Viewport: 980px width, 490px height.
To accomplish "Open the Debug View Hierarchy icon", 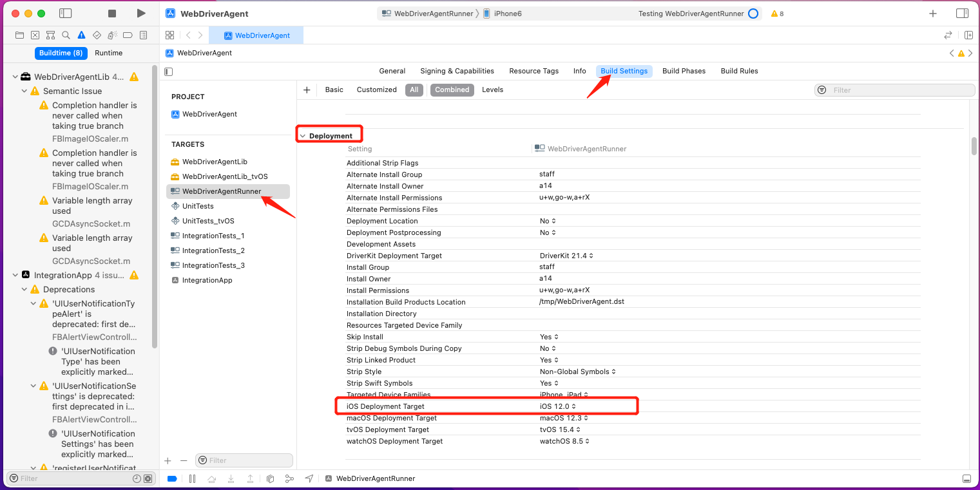I will tap(270, 478).
